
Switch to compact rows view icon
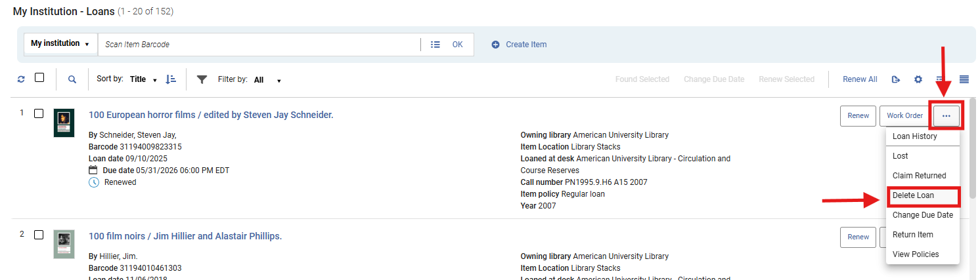pos(964,79)
